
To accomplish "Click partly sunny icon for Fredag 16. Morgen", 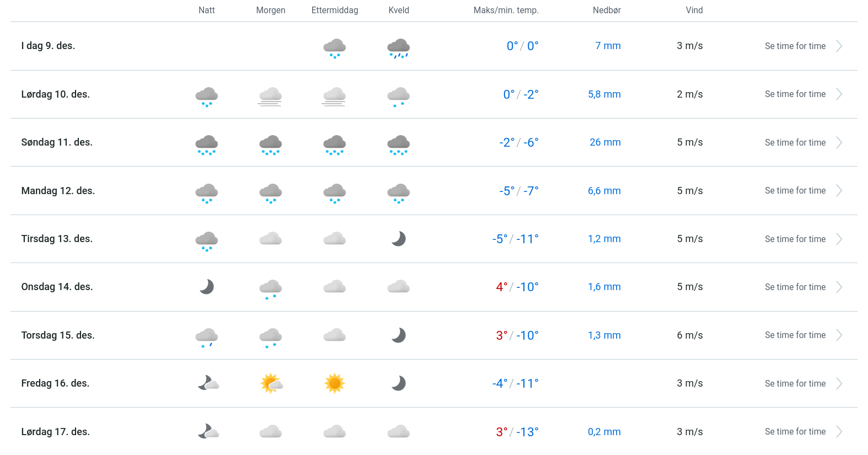I will tap(271, 383).
